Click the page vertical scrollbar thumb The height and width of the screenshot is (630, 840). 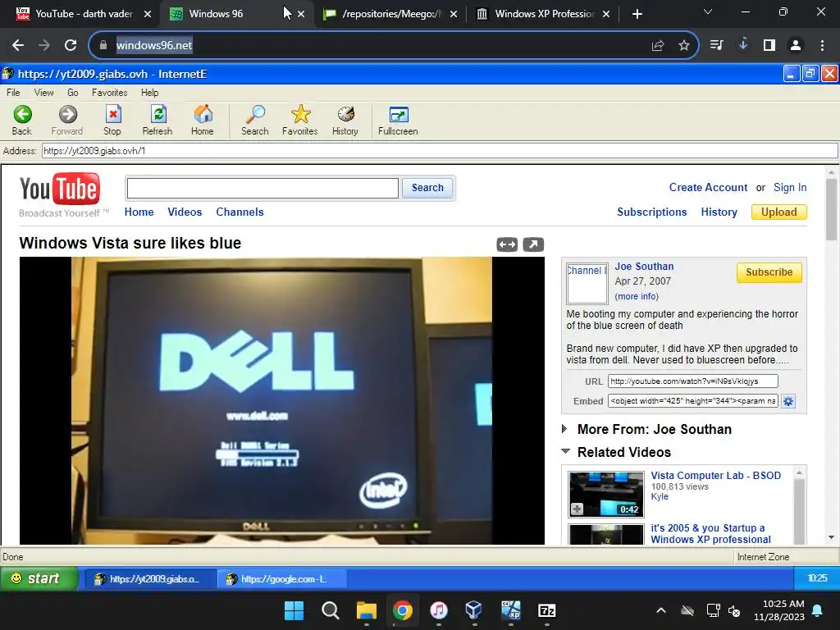point(831,209)
